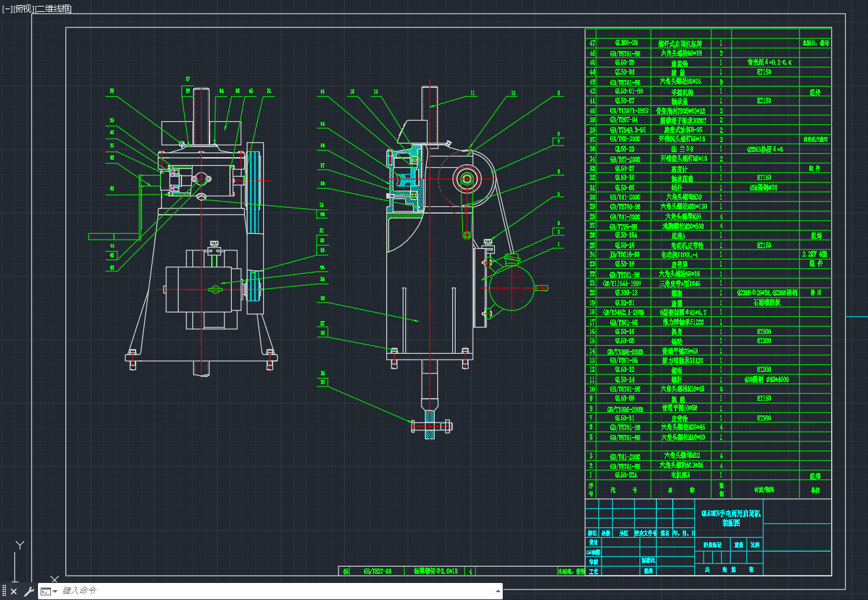Open the 俯视 view controls menu
The image size is (868, 600).
[23, 9]
